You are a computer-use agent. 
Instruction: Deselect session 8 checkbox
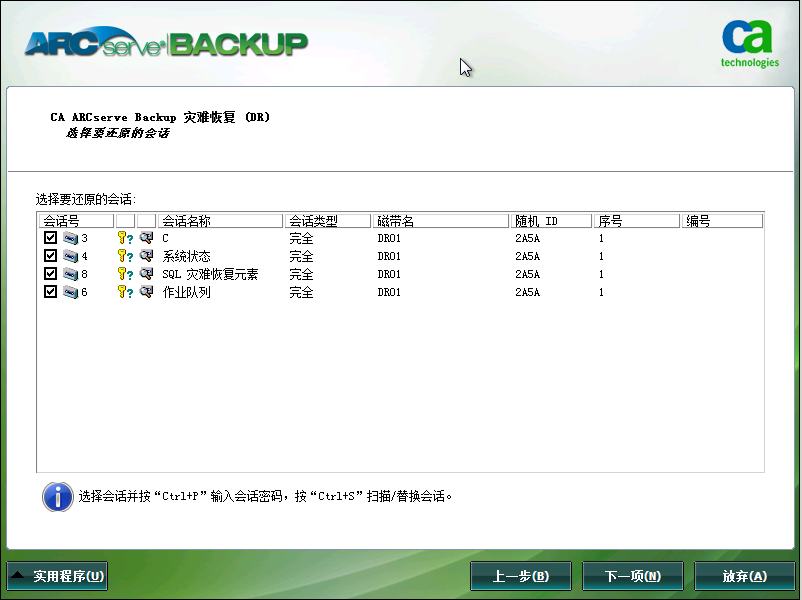coord(50,274)
